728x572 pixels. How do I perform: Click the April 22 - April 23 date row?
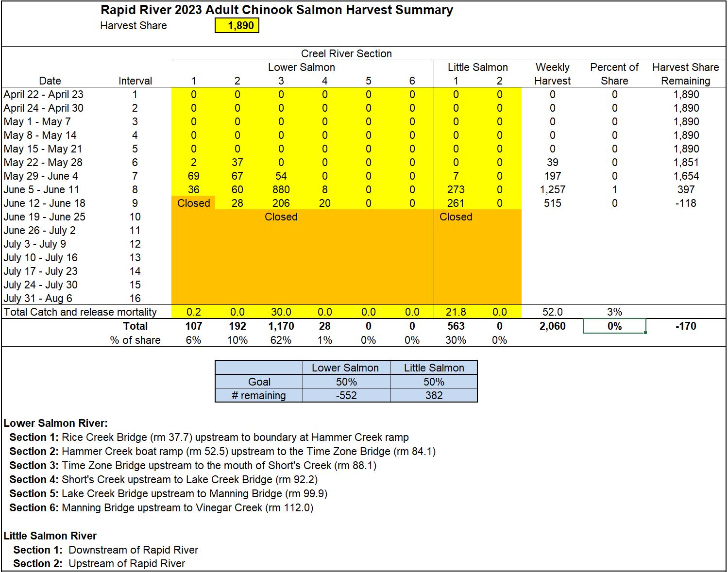pos(44,94)
